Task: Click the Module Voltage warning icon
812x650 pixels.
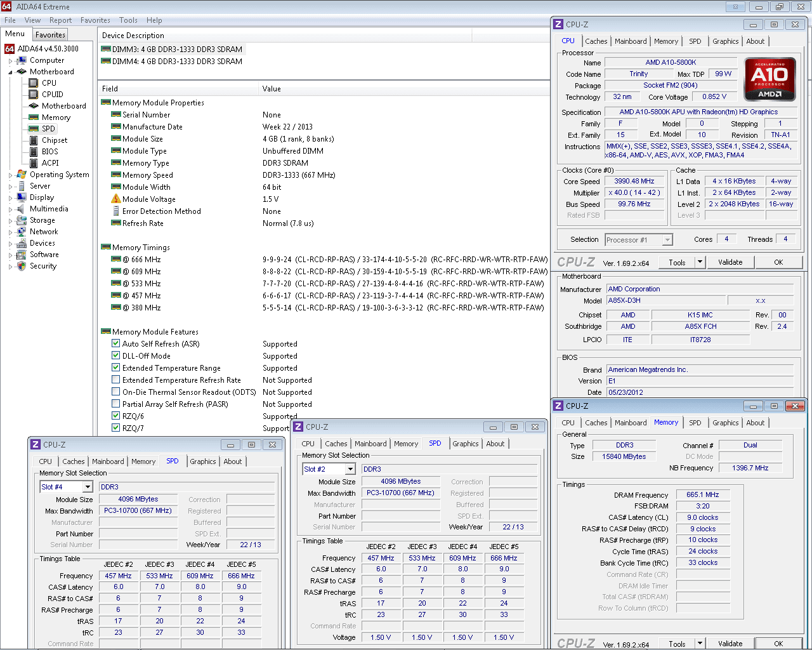Action: click(116, 199)
